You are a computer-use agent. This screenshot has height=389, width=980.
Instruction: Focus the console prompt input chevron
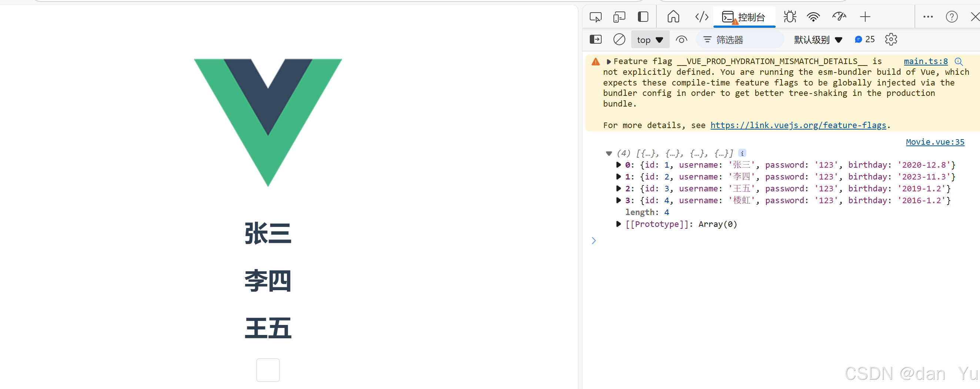[x=593, y=241]
